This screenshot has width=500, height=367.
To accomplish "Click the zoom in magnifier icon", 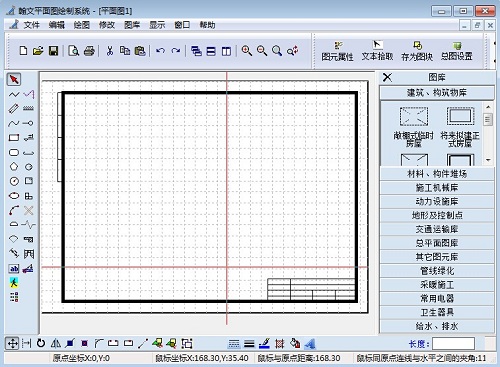I will tap(247, 51).
